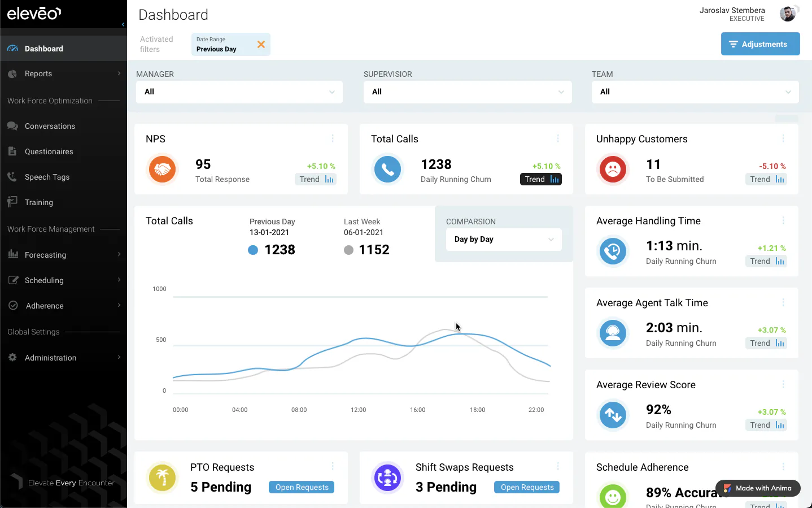
Task: Click the Shift Swaps Requests icon
Action: click(387, 477)
